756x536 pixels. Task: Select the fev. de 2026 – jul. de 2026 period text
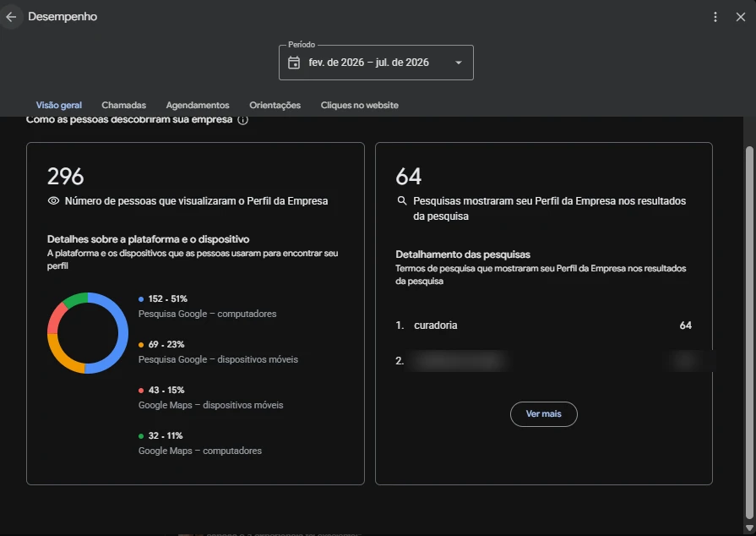tap(368, 63)
